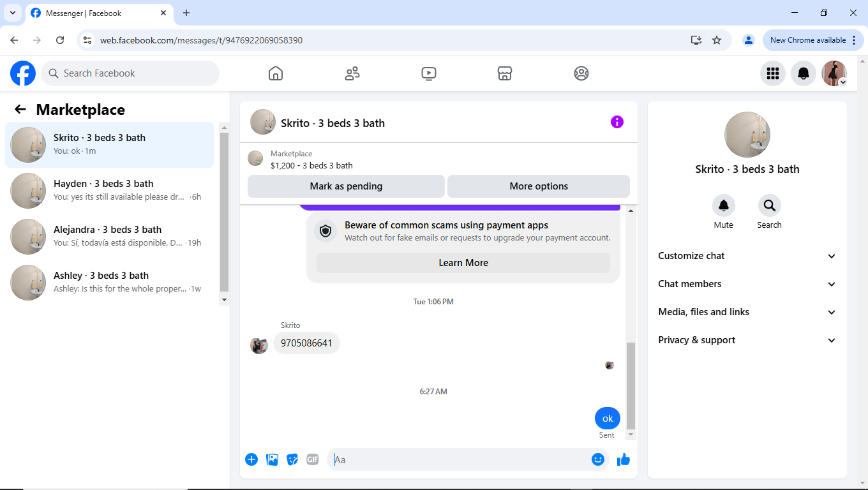This screenshot has height=490, width=868.
Task: Search in conversation magnifier button
Action: point(770,205)
